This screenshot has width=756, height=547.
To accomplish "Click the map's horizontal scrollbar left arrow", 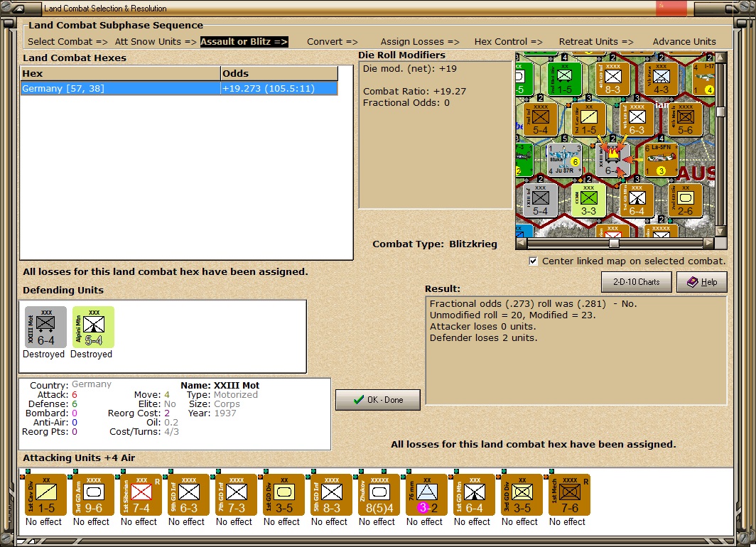I will pyautogui.click(x=520, y=243).
